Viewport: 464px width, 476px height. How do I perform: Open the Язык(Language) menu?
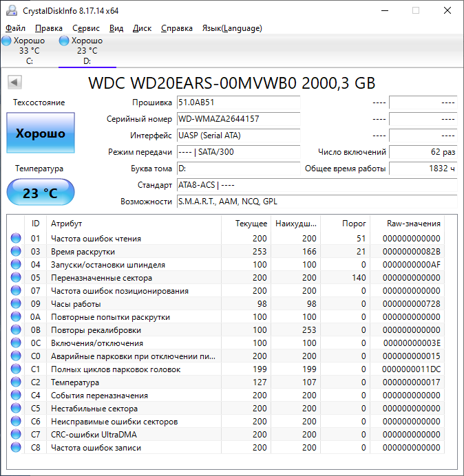click(x=231, y=28)
